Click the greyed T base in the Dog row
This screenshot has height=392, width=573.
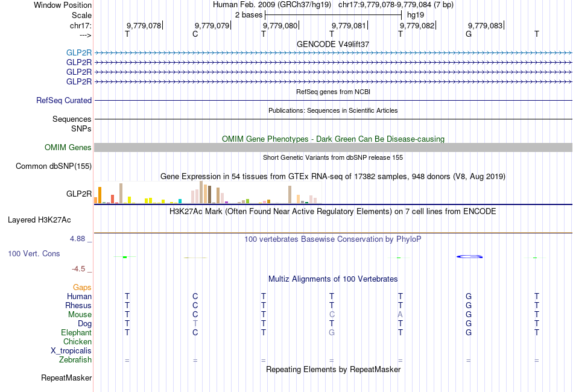pyautogui.click(x=195, y=324)
